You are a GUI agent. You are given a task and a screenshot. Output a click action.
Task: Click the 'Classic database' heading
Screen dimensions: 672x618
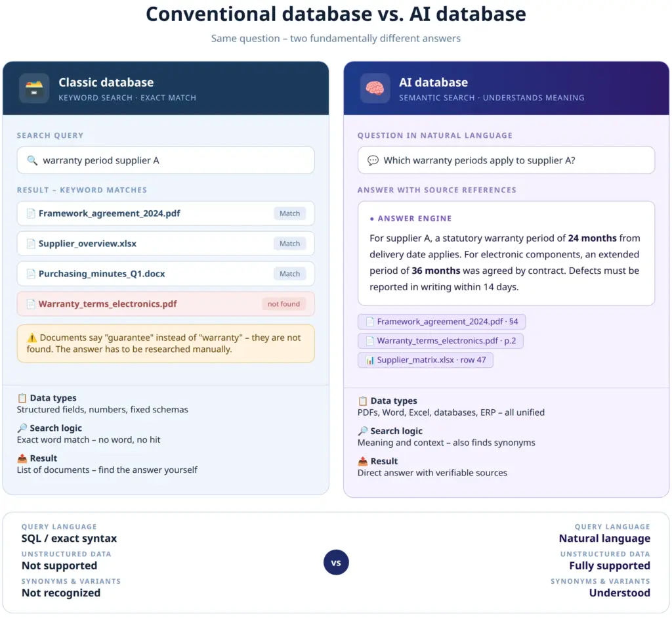(x=106, y=82)
